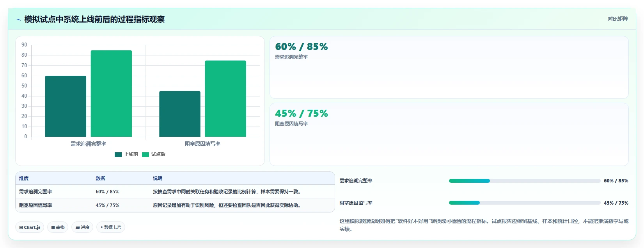This screenshot has width=644, height=248.
Task: Click the small icon before the panel title
Action: (x=18, y=20)
